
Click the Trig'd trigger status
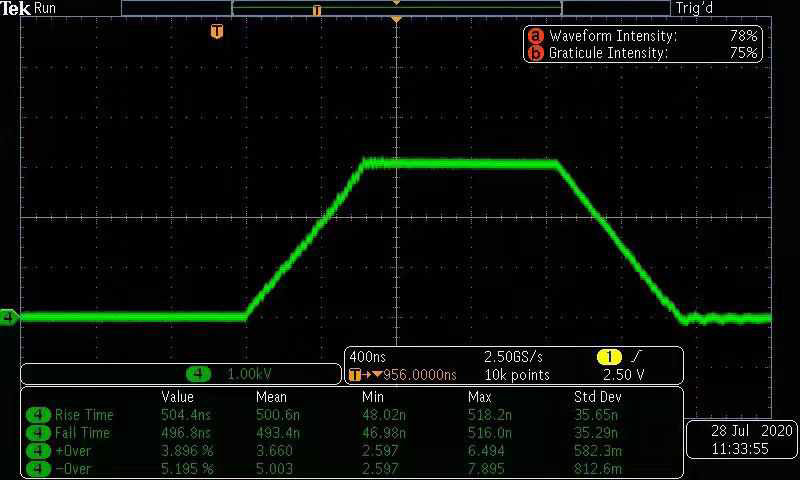[694, 8]
